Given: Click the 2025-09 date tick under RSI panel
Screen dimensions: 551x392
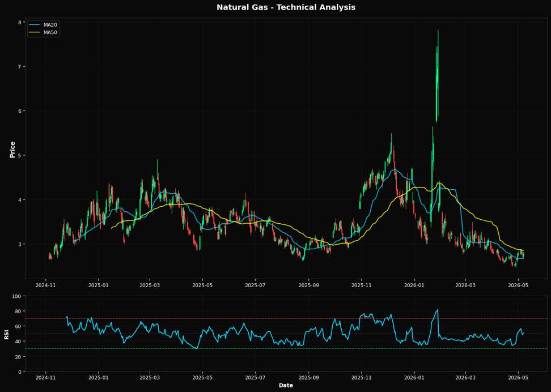Looking at the screenshot, I should pyautogui.click(x=309, y=378).
